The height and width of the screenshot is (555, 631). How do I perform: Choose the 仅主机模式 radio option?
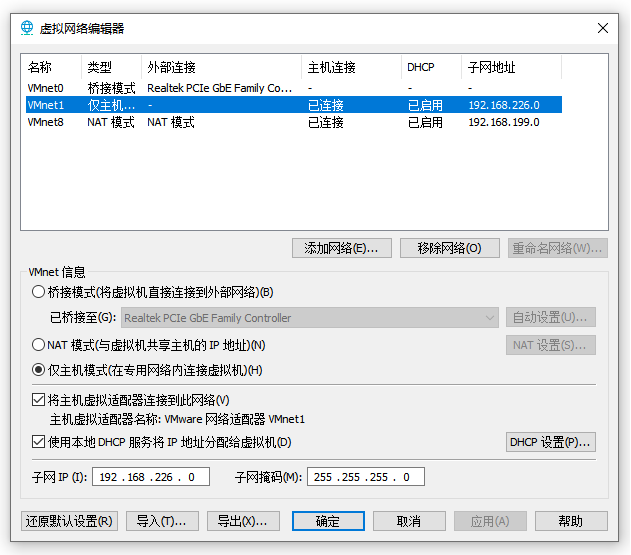coord(39,370)
